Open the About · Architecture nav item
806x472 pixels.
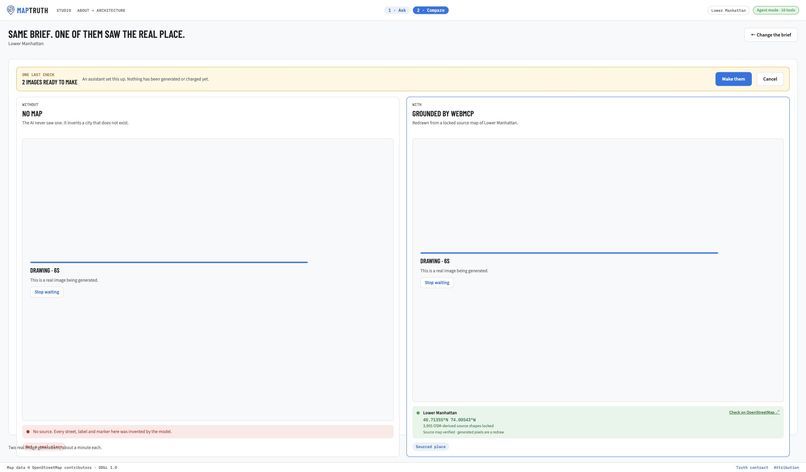tap(101, 10)
